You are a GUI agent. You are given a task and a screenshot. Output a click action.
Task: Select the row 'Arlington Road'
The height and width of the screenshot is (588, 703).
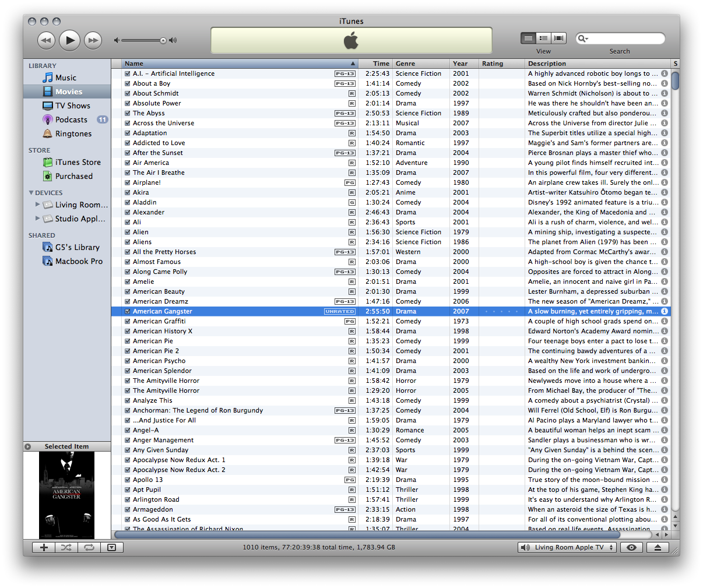[391, 499]
